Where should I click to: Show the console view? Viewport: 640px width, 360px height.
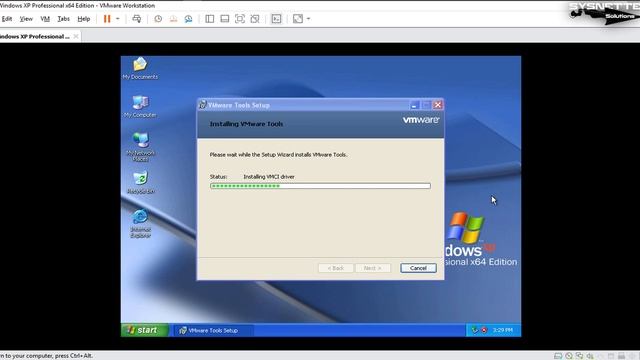click(x=276, y=19)
